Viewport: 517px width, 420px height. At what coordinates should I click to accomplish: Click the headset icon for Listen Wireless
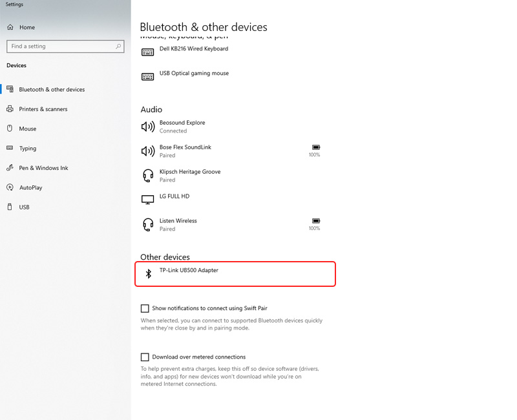[148, 225]
